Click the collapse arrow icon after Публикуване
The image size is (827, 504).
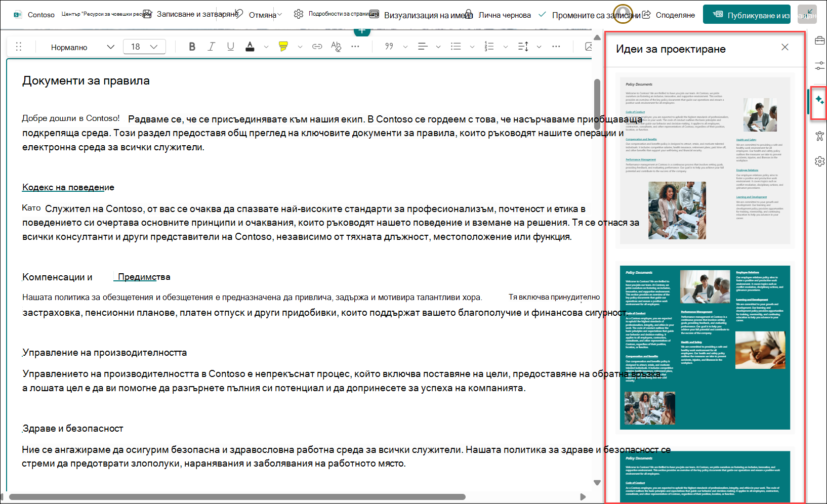(807, 14)
